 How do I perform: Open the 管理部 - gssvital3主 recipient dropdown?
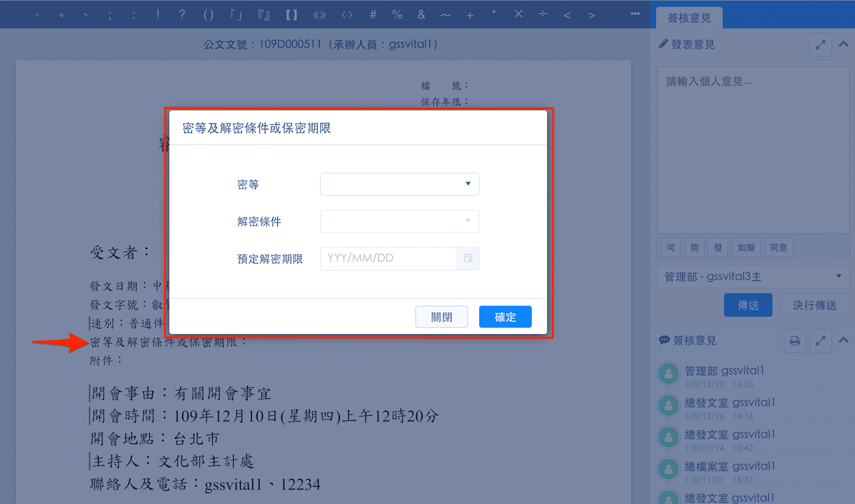tap(752, 277)
